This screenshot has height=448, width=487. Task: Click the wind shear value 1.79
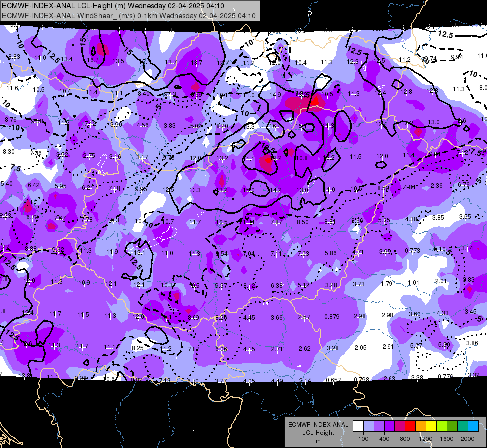click(x=387, y=284)
